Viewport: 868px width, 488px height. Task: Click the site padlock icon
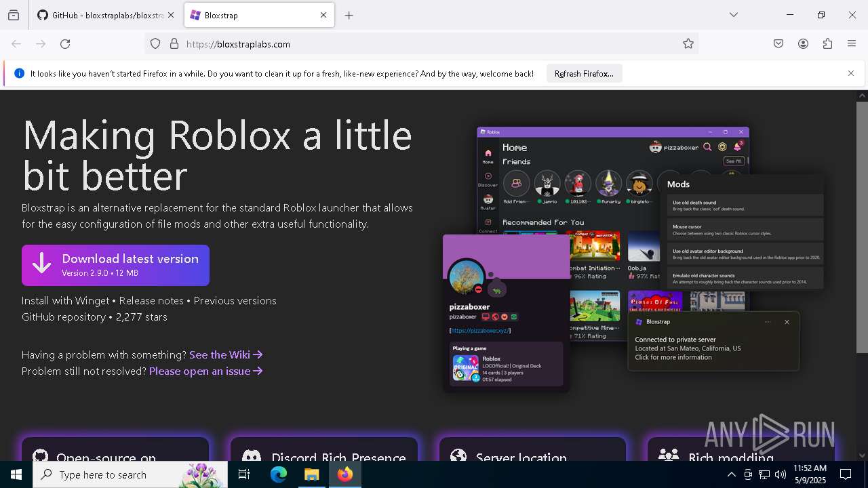click(x=174, y=44)
